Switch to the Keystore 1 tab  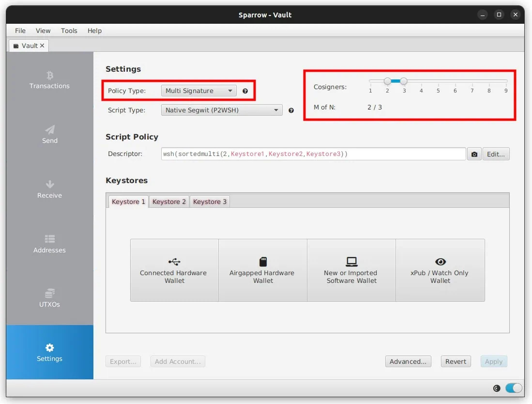128,202
